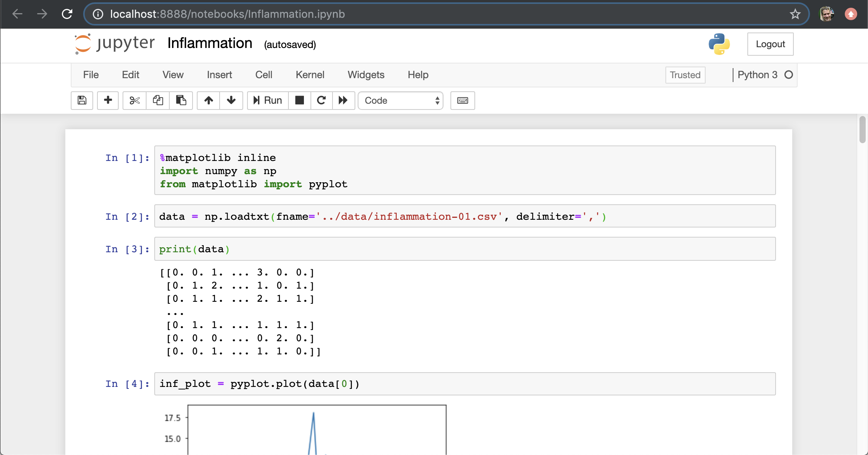Screen dimensions: 868x455
Task: Copy selected cells icon
Action: (158, 101)
